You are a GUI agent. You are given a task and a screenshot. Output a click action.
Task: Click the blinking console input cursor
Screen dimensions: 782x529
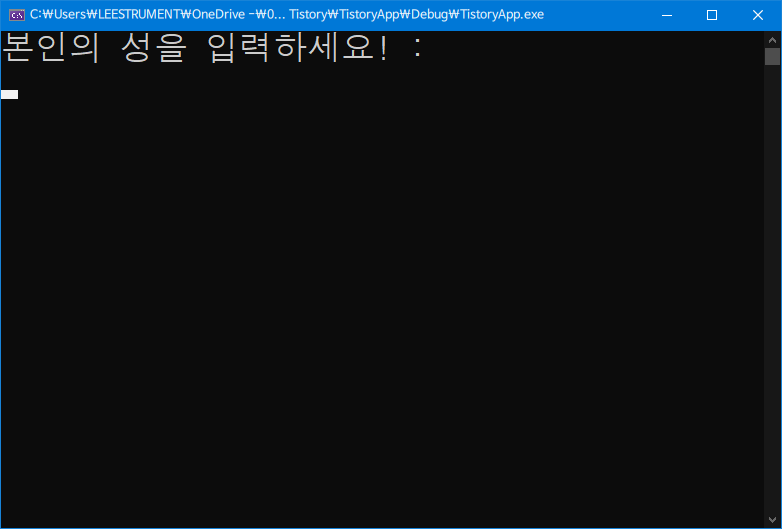click(9, 95)
